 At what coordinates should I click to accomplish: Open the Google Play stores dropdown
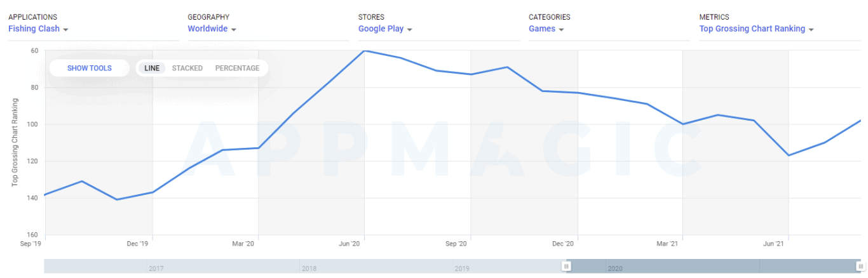point(381,29)
